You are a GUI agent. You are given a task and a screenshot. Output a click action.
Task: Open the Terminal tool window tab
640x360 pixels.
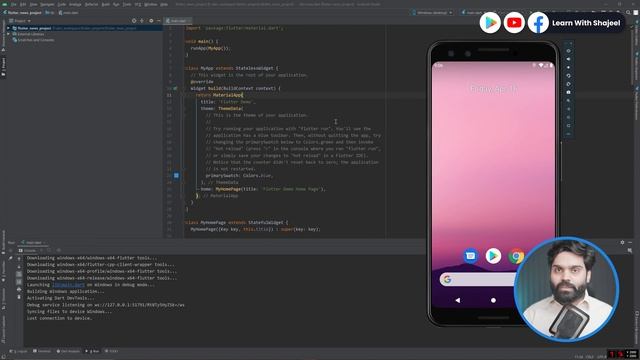(x=42, y=351)
